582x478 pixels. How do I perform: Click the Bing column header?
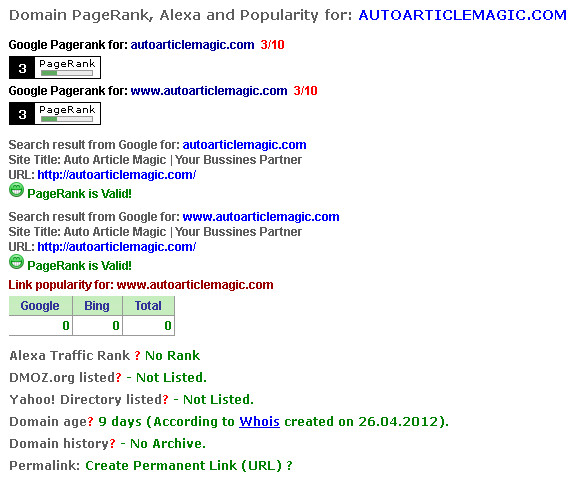pos(97,306)
